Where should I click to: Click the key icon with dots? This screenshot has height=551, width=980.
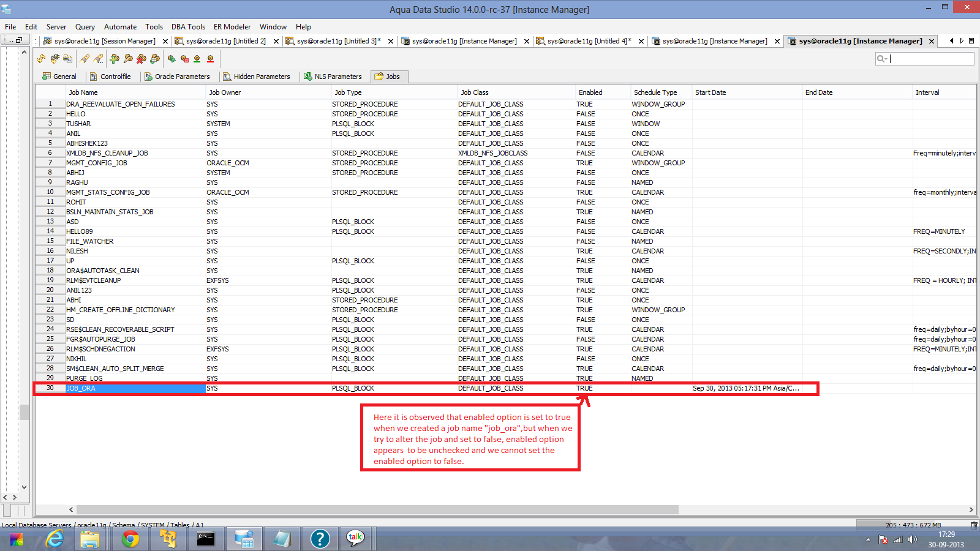[x=98, y=59]
